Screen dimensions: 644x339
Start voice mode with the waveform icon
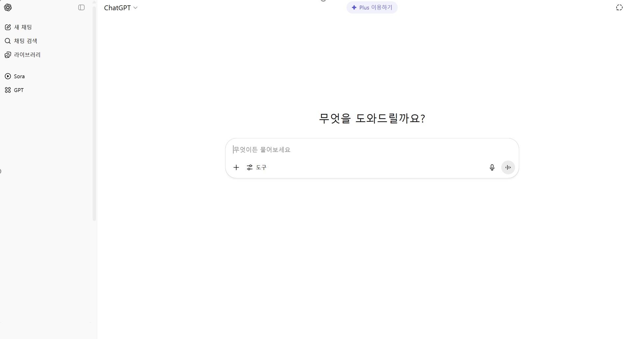508,167
